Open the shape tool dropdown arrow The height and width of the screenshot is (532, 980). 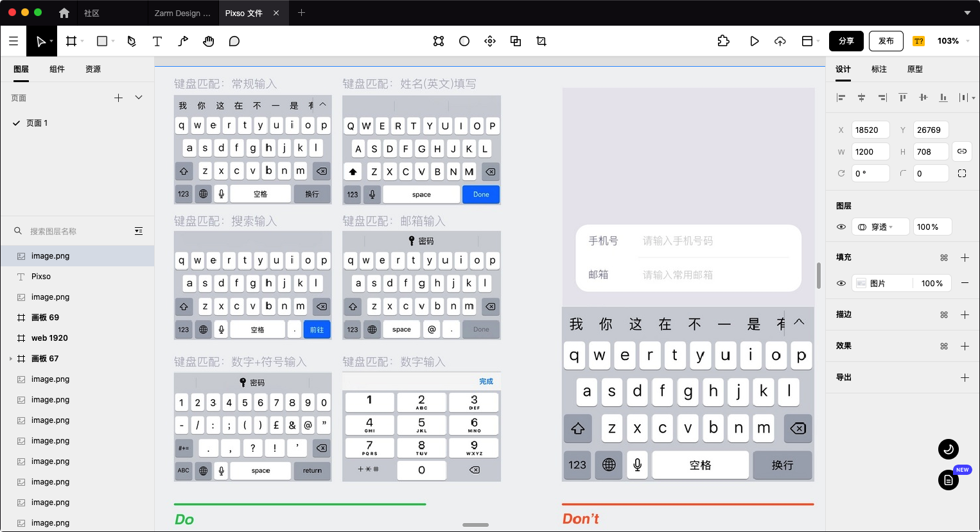(x=113, y=41)
